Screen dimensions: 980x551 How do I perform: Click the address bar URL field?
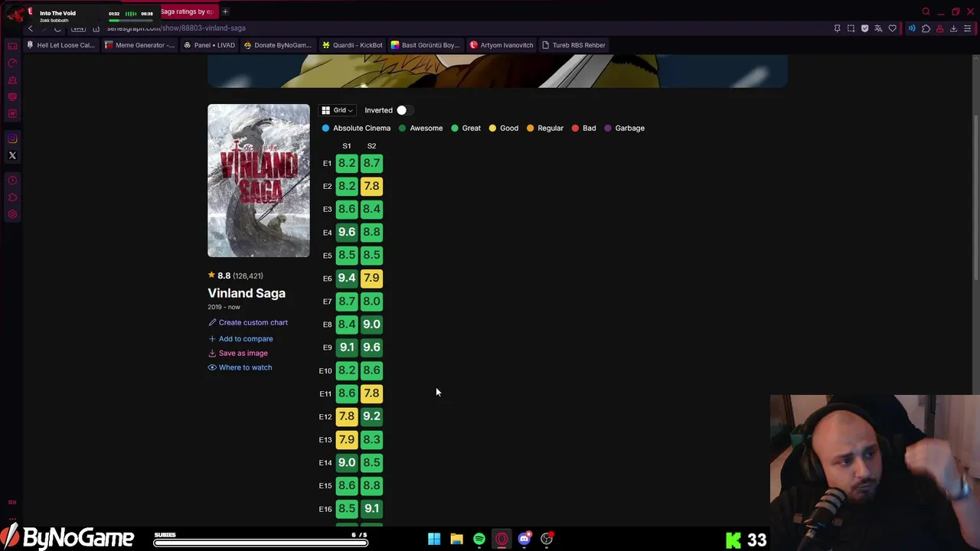459,28
